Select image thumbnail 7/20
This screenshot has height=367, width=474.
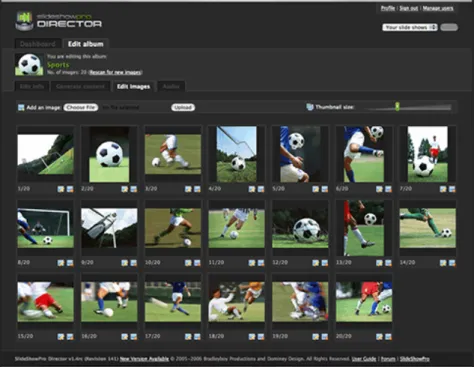click(428, 154)
